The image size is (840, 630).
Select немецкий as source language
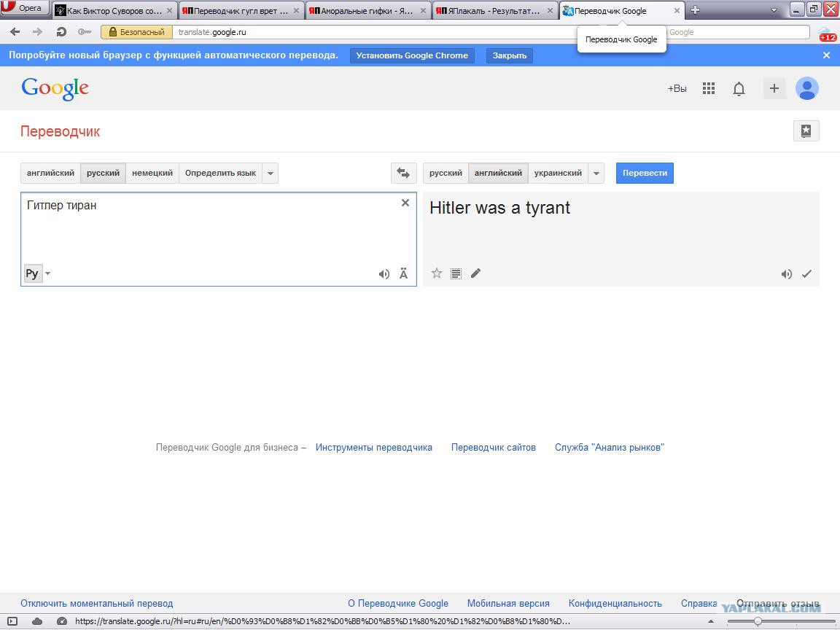pos(152,173)
